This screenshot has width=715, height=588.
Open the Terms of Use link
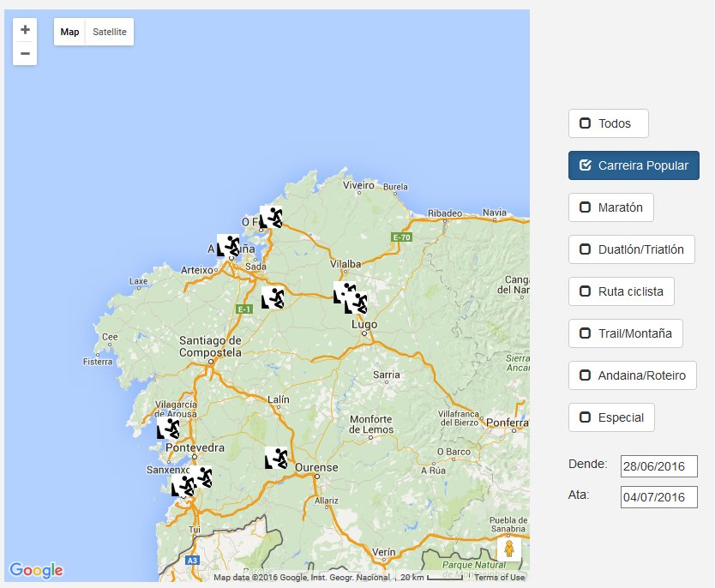(x=499, y=578)
